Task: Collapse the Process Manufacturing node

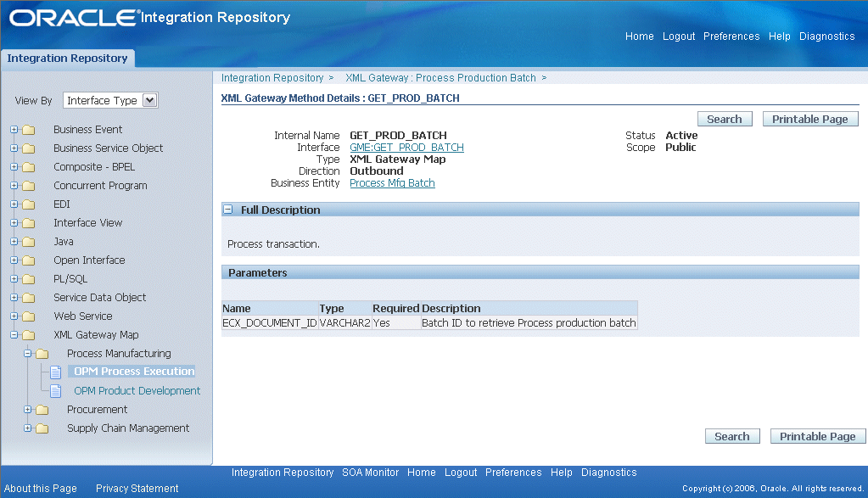Action: click(27, 353)
